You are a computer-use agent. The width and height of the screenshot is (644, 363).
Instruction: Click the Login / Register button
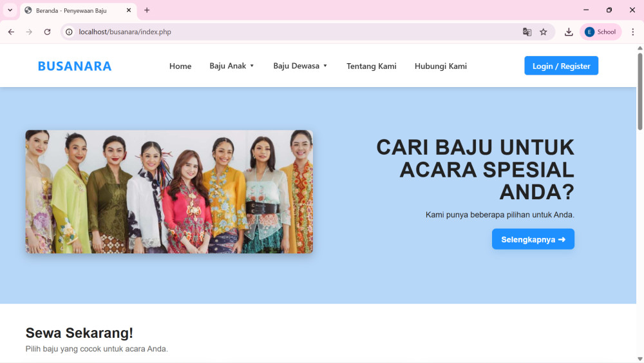point(561,66)
